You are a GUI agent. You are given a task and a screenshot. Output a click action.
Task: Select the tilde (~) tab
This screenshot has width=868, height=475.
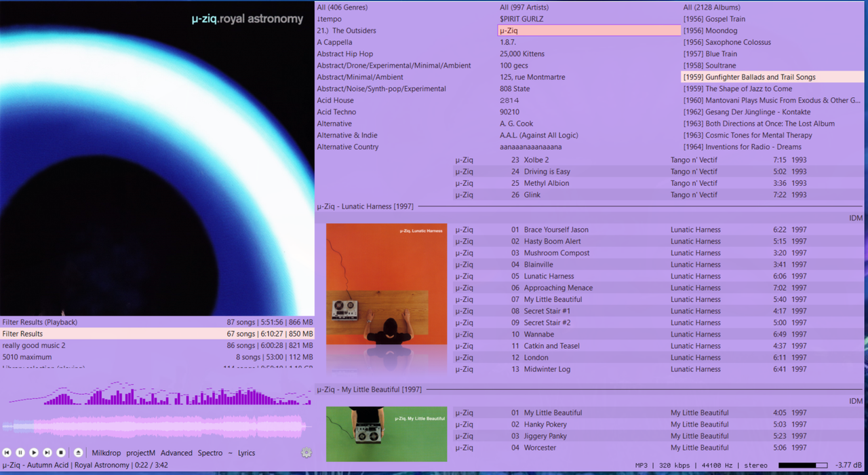coord(231,453)
